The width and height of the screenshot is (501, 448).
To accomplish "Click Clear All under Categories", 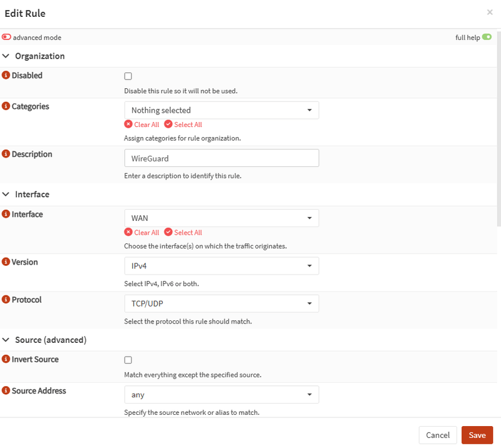I will coord(142,125).
